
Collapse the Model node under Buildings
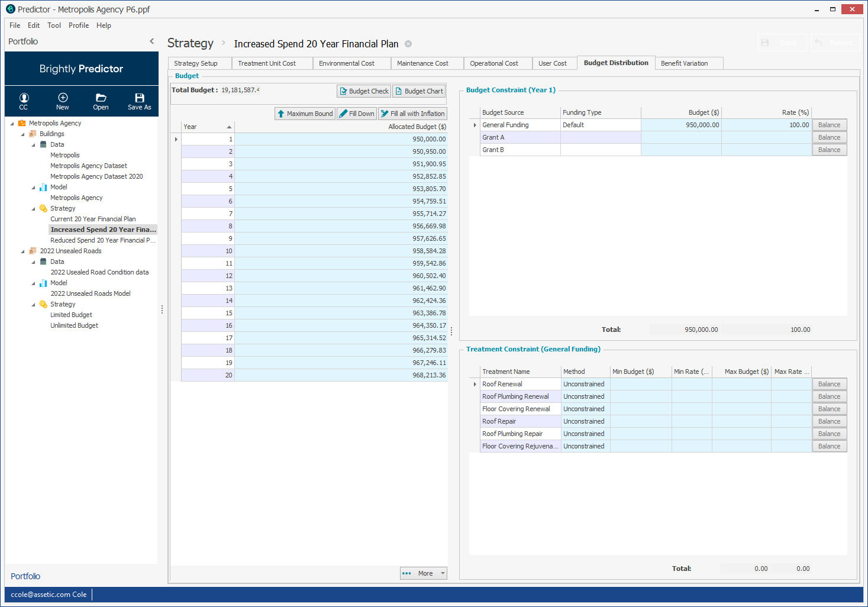(33, 188)
